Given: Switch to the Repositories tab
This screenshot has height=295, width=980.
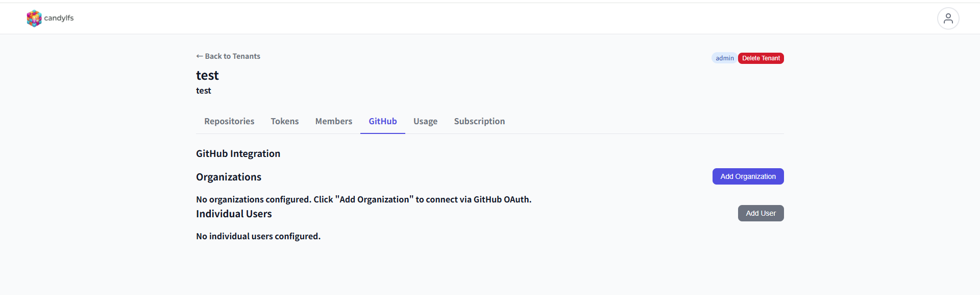Looking at the screenshot, I should click(229, 121).
